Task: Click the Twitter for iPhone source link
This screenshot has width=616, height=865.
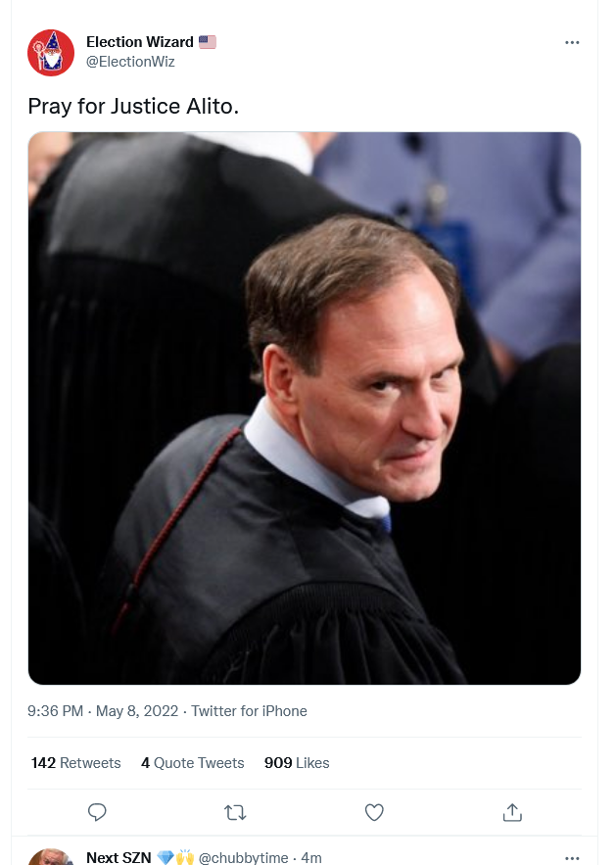Action: 249,711
